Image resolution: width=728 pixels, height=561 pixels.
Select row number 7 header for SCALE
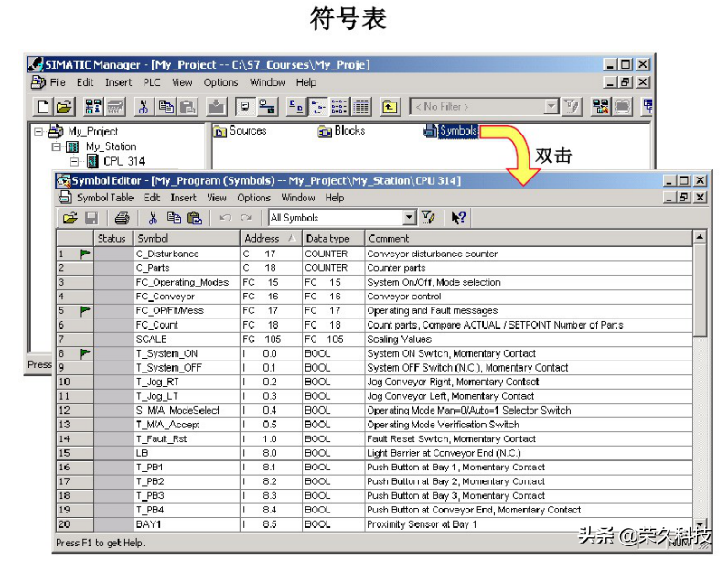click(75, 340)
